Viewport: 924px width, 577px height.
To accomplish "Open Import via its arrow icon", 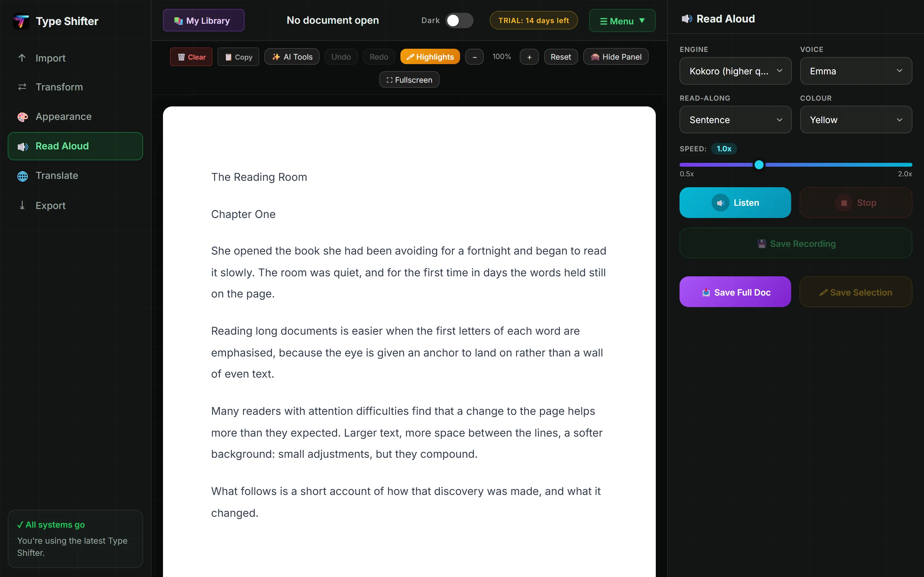I will [22, 58].
